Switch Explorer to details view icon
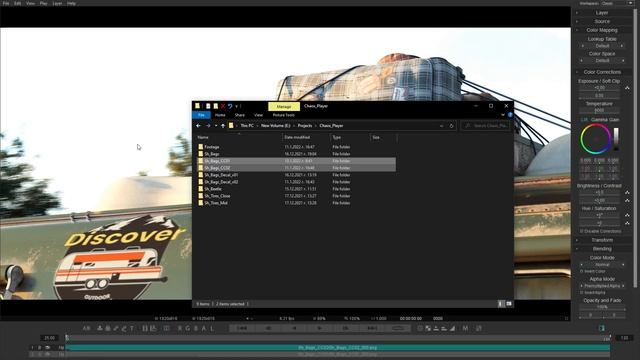The image size is (640, 360). pos(501,304)
